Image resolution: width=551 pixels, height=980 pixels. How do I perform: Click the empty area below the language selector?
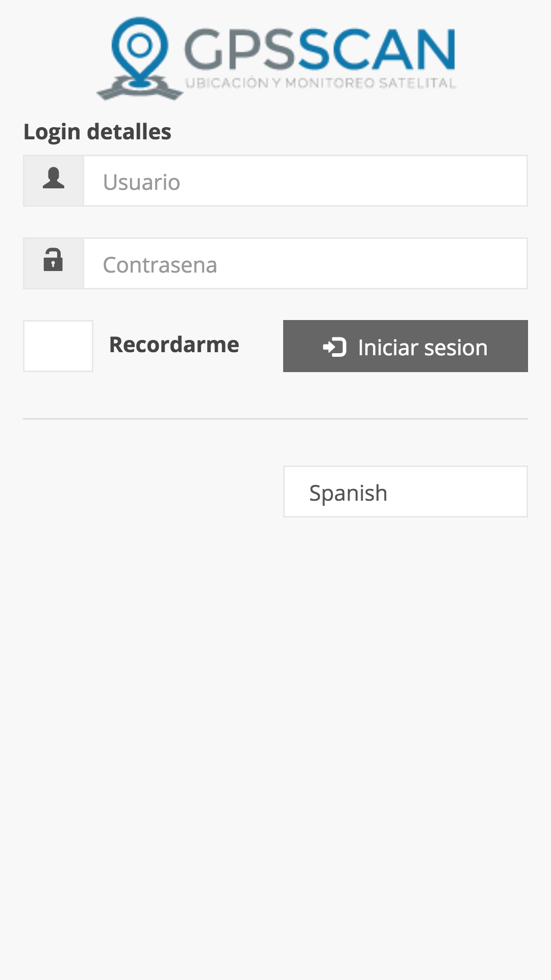pos(275,715)
